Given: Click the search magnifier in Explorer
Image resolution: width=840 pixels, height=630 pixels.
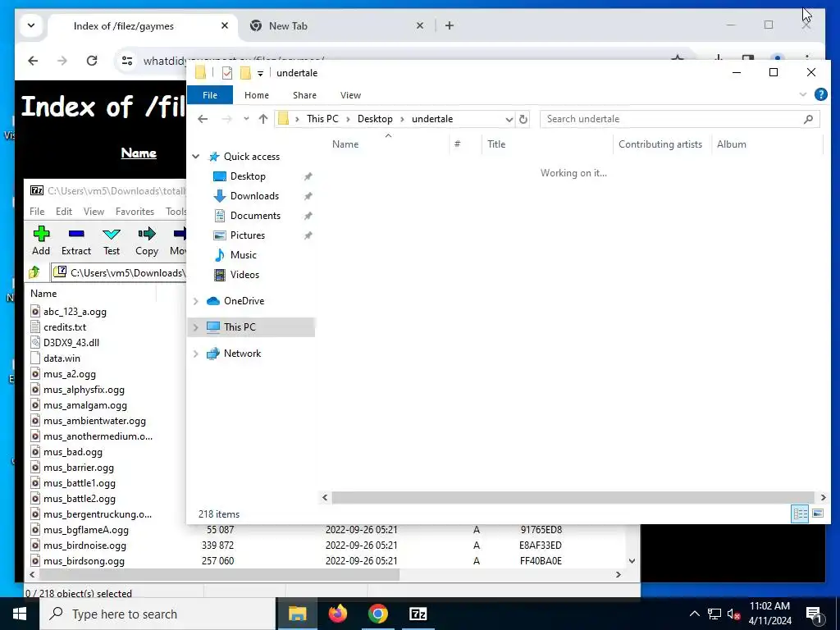Looking at the screenshot, I should point(808,119).
